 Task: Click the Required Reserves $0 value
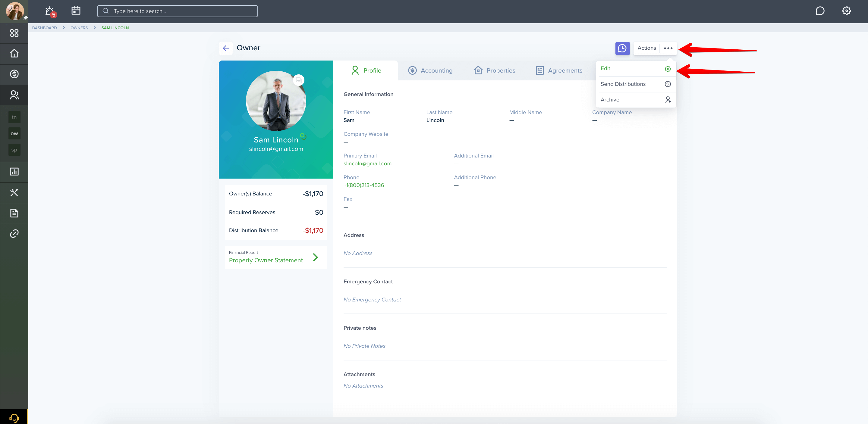[319, 213]
